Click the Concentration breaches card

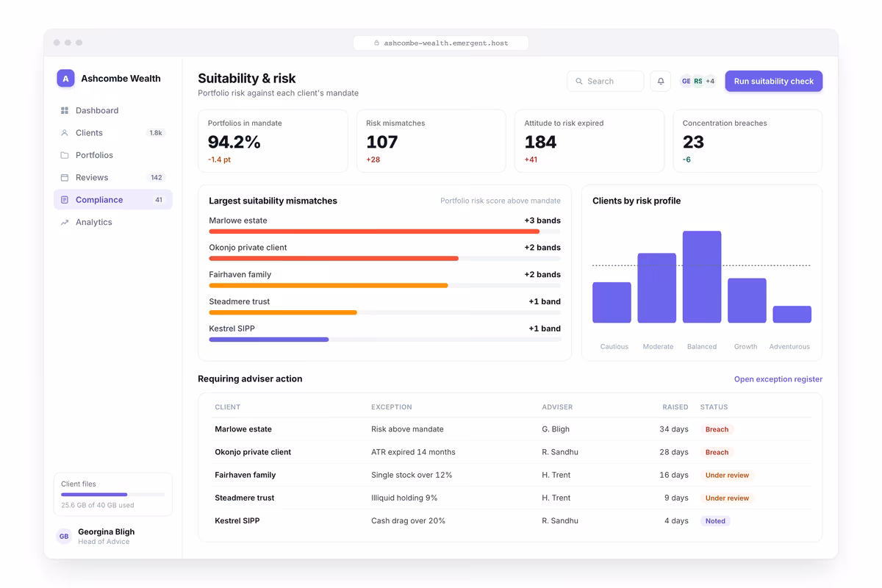(x=747, y=141)
